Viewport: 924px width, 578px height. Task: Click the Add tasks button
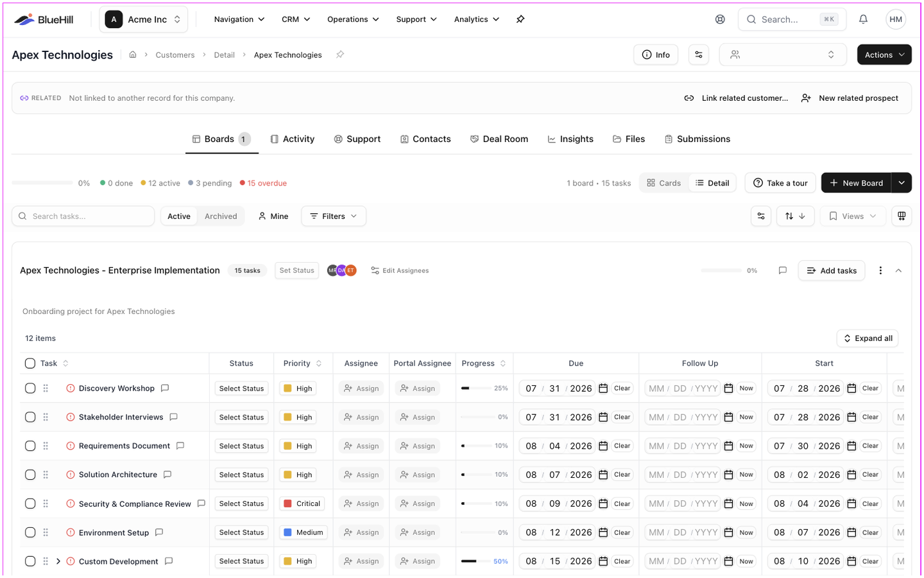(x=832, y=270)
